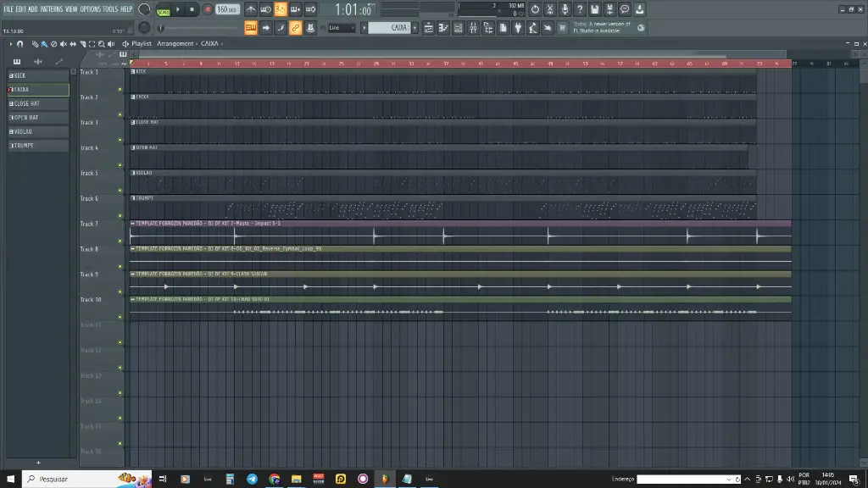
Task: Mute Track 12 using its green dot
Action: coord(120,368)
